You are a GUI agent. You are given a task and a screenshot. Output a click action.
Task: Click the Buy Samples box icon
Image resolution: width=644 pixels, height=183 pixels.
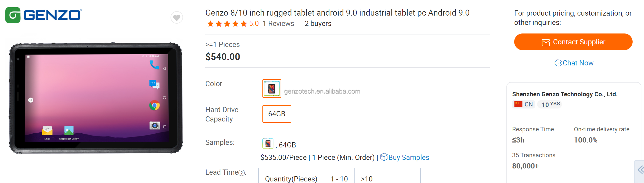point(384,157)
